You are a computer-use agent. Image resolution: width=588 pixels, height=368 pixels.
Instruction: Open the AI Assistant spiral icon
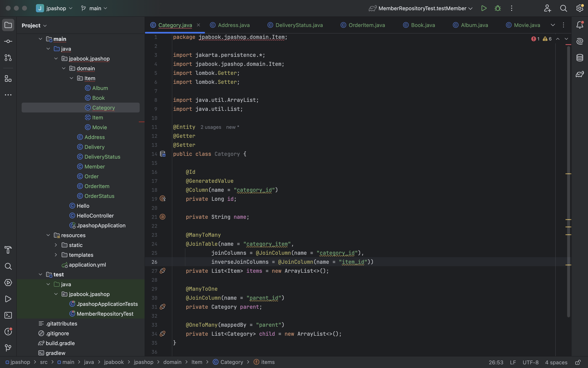coord(580,41)
